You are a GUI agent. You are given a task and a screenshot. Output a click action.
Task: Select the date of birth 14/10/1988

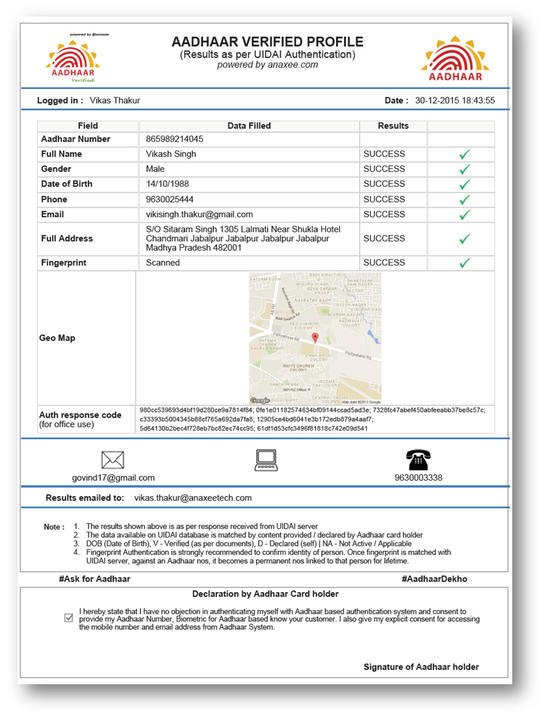pos(167,184)
